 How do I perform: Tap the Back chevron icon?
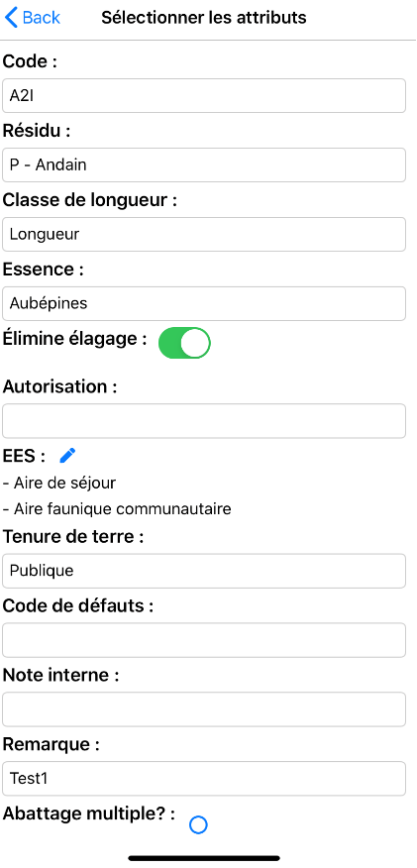click(x=11, y=17)
